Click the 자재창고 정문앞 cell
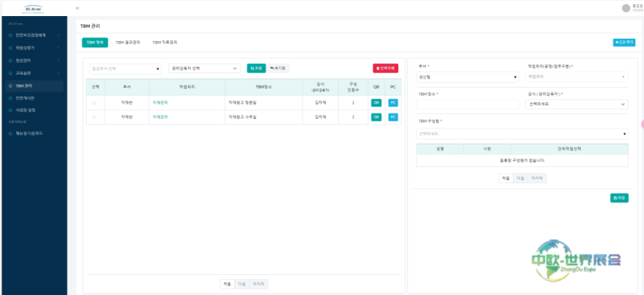 click(x=263, y=103)
